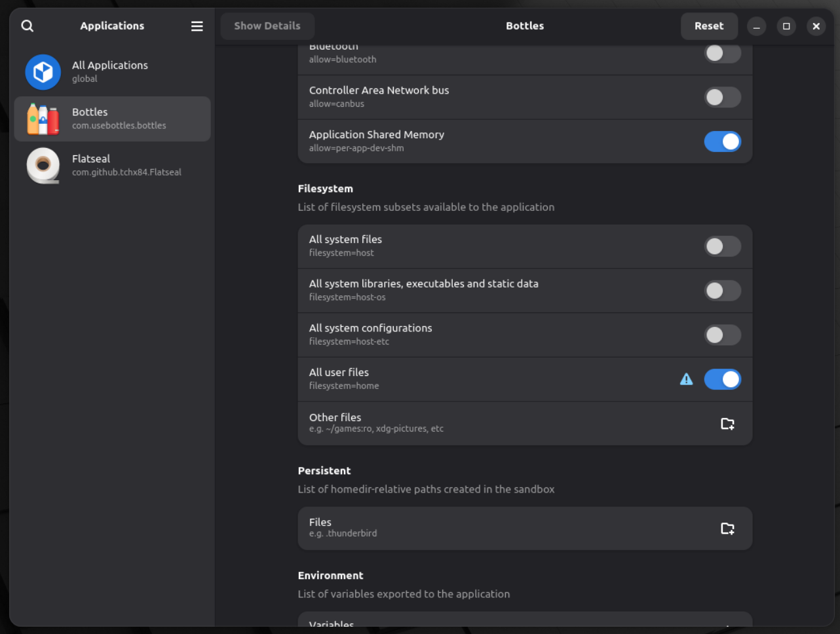Click the Flatseal app icon in sidebar

pos(43,166)
